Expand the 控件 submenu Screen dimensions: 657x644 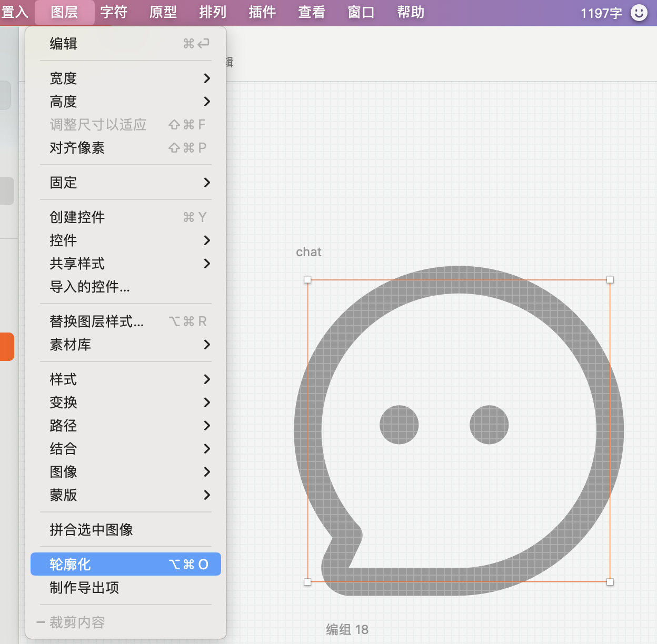tap(126, 240)
